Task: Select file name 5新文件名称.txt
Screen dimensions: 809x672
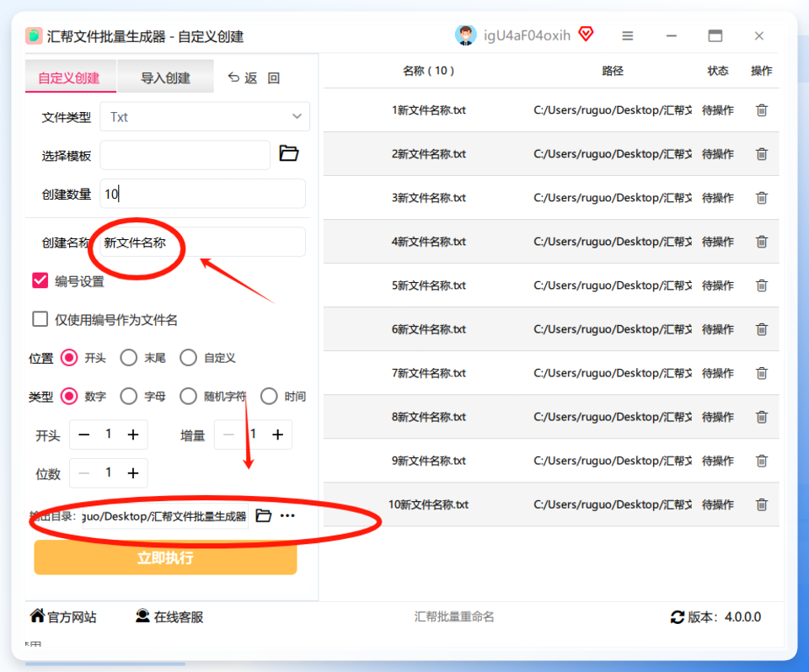Action: [x=429, y=285]
